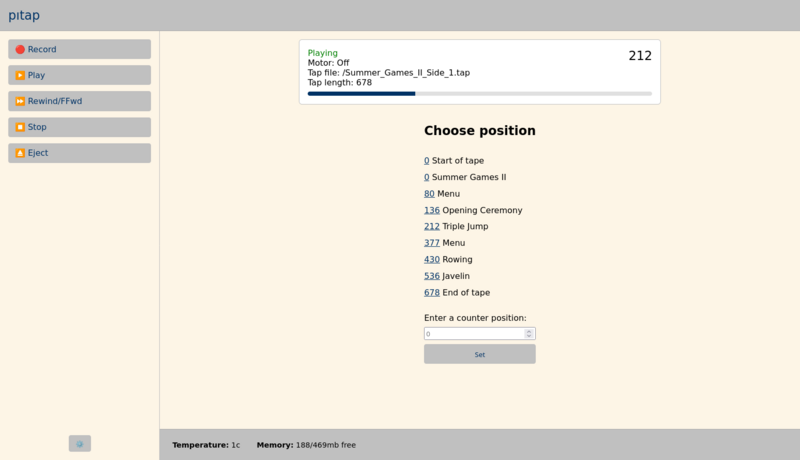The height and width of the screenshot is (460, 800).
Task: Jump to 0 Summer Games II
Action: (427, 177)
